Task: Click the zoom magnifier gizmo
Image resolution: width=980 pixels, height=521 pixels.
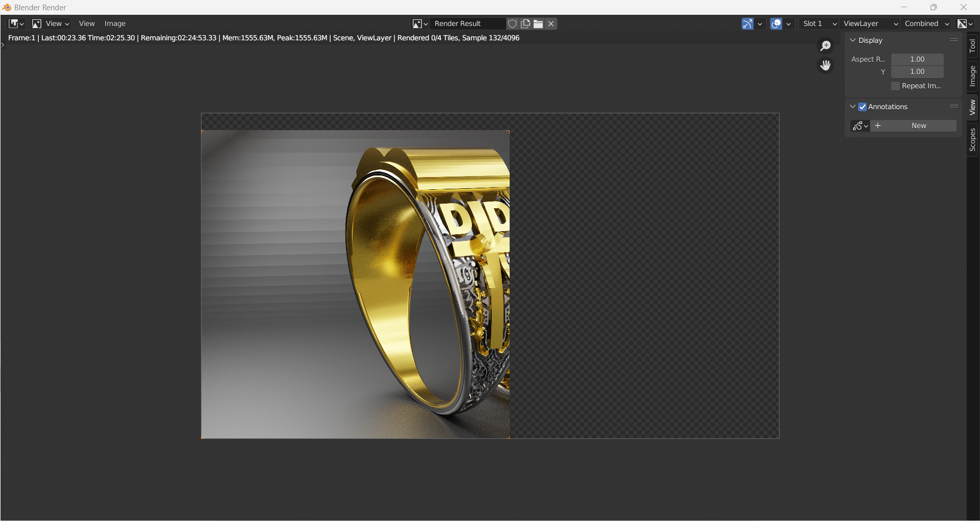Action: pos(825,46)
